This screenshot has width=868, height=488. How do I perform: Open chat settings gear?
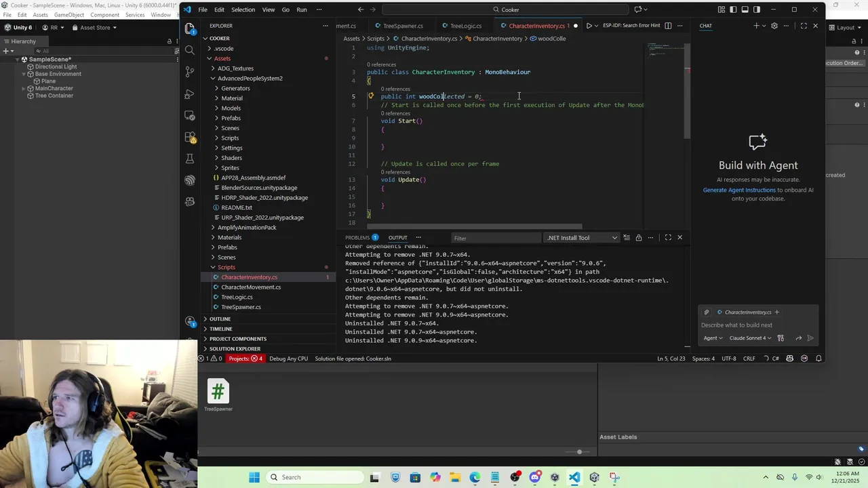(x=774, y=26)
